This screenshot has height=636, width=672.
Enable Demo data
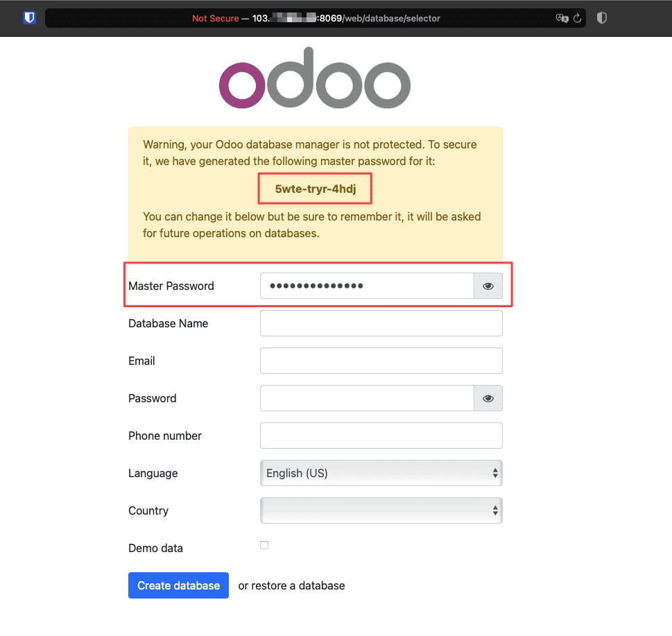click(264, 545)
